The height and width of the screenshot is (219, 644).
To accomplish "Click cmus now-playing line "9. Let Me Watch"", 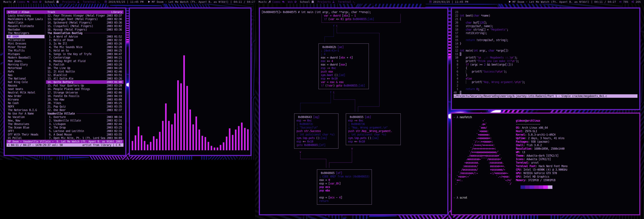I will 65,142.
